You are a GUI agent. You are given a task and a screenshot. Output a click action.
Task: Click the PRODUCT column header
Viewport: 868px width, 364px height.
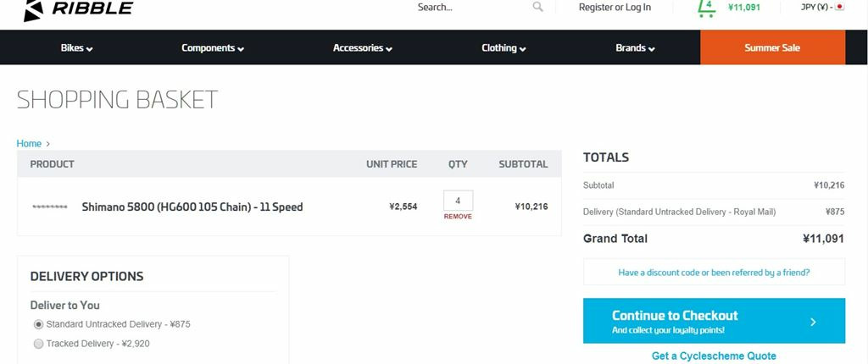tap(52, 164)
